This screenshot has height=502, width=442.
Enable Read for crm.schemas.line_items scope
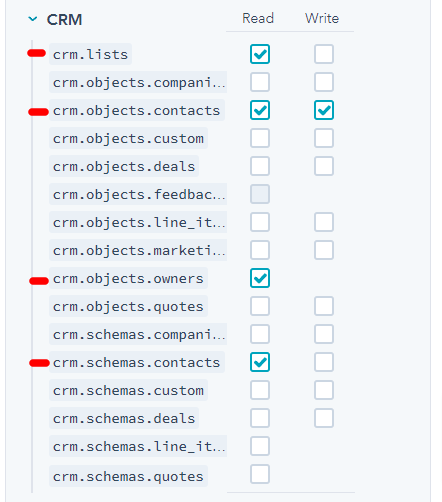click(260, 446)
